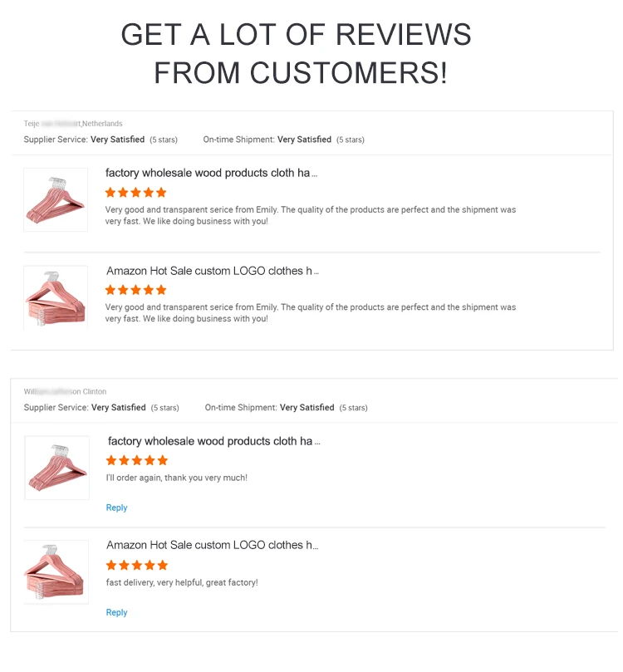Image resolution: width=623 pixels, height=672 pixels.
Task: Click Supplier Service rating of the Netherlands reviewer
Action: 117,140
